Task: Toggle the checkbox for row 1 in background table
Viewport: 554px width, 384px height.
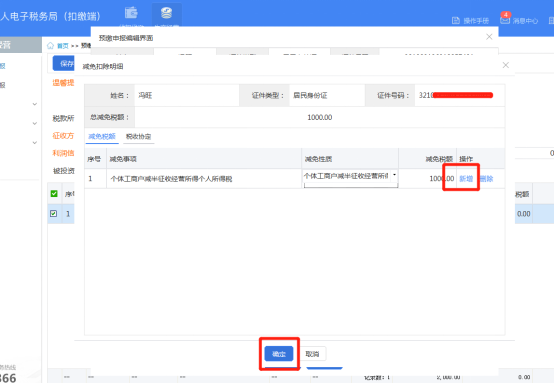Action: click(53, 214)
